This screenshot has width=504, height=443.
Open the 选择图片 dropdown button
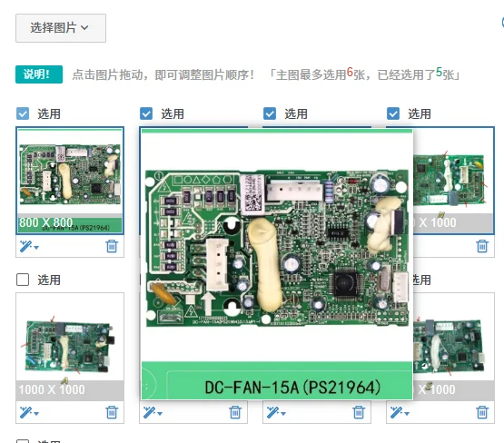point(61,28)
